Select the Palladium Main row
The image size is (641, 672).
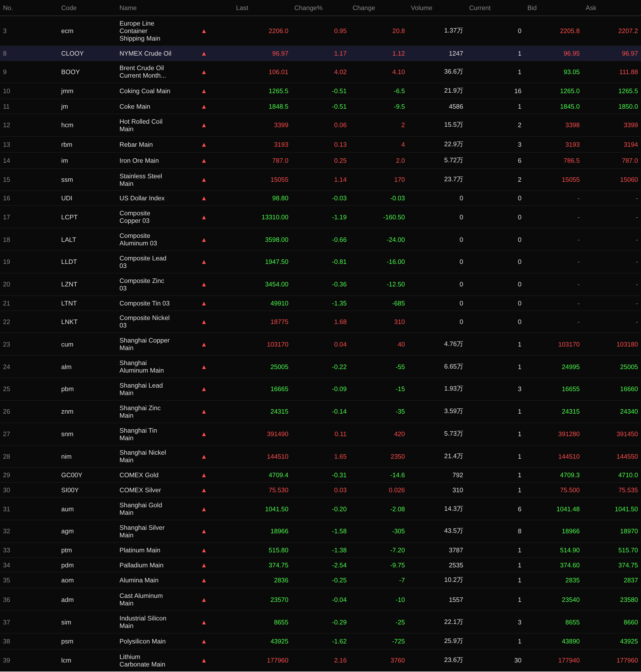(141, 565)
